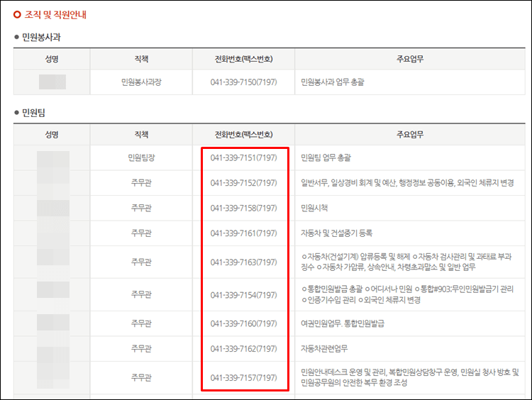Select phone number 041-339-7154(7197)

[243, 295]
